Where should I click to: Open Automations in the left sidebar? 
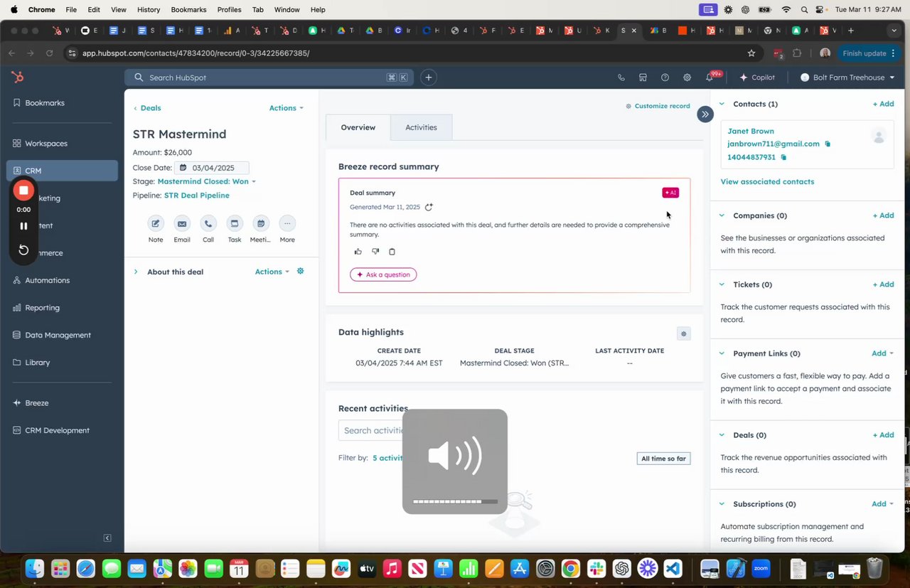pyautogui.click(x=47, y=280)
